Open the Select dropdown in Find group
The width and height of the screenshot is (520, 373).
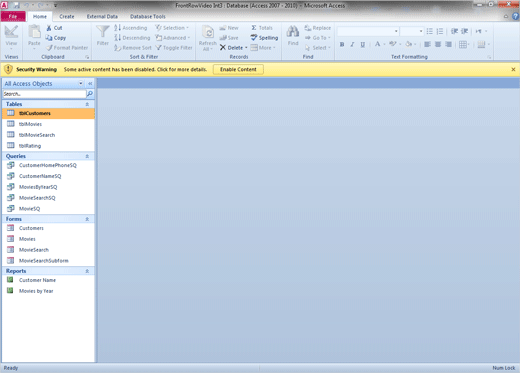[318, 48]
